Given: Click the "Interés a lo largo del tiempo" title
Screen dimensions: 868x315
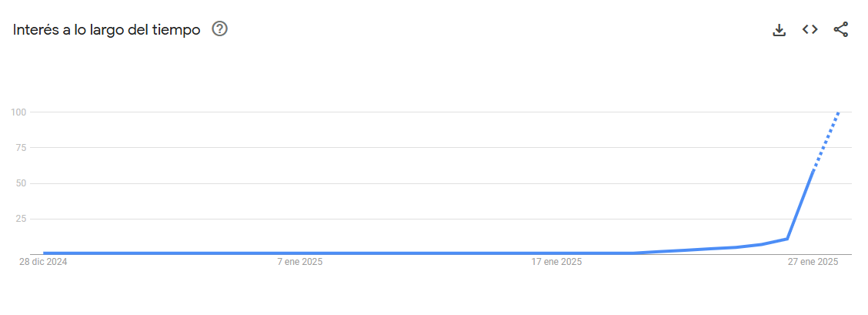Looking at the screenshot, I should coord(107,29).
